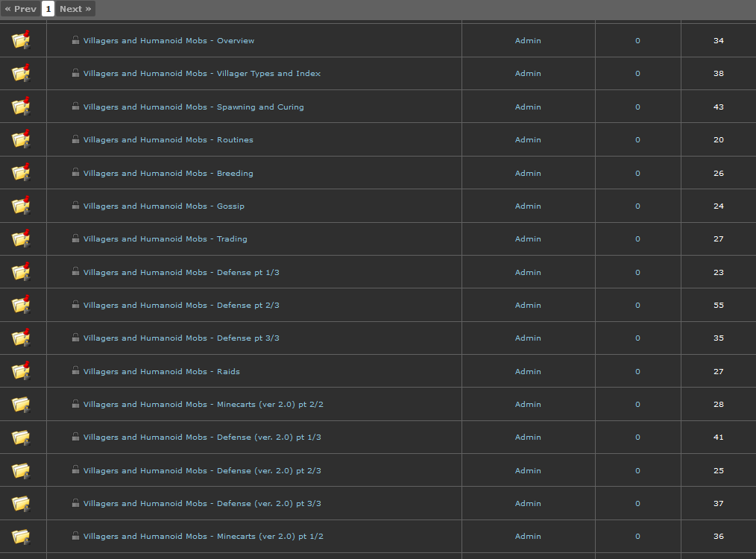
Task: Click folder icon for Defense (ver. 2.0) pt 3/3
Action: tap(21, 504)
